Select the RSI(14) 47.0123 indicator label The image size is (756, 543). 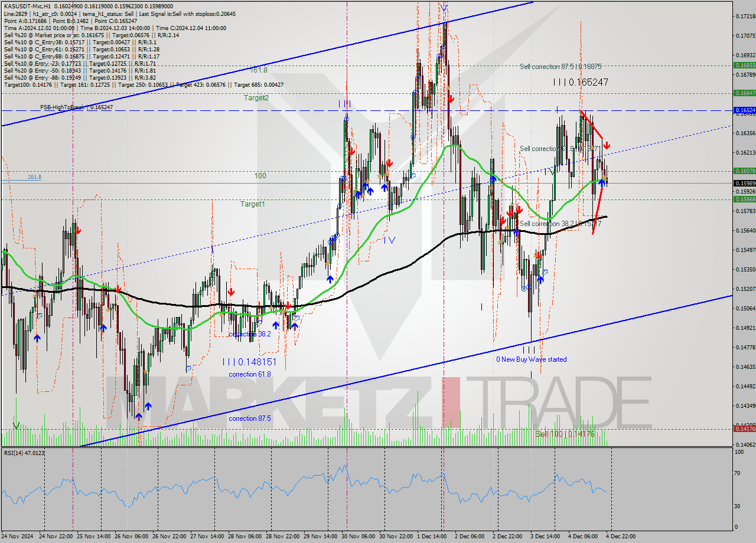pos(24,453)
